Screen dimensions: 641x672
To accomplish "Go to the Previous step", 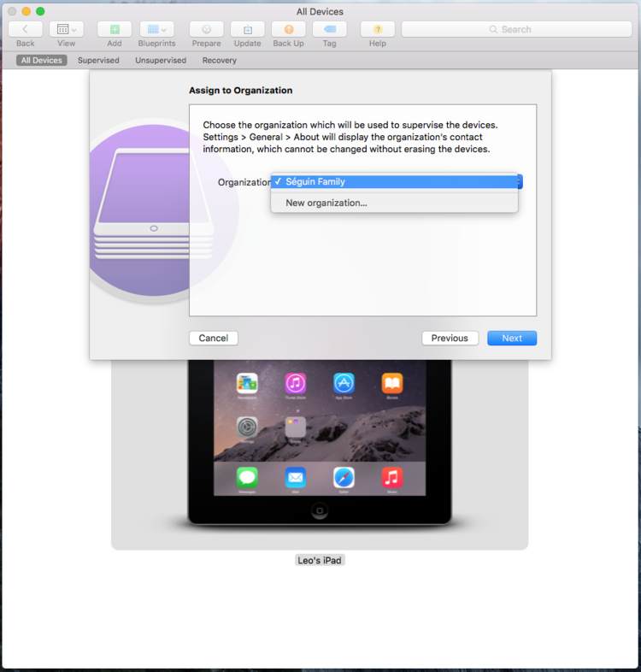I will [x=450, y=339].
